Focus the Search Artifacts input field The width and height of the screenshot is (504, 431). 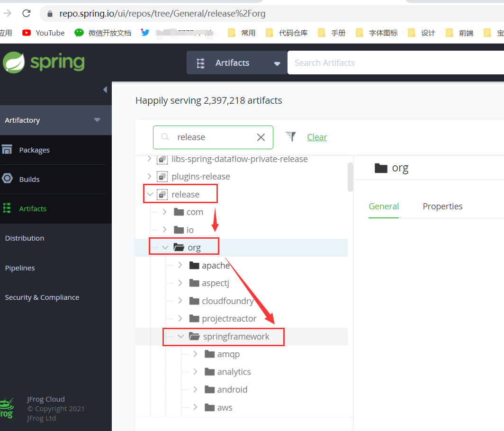[396, 63]
